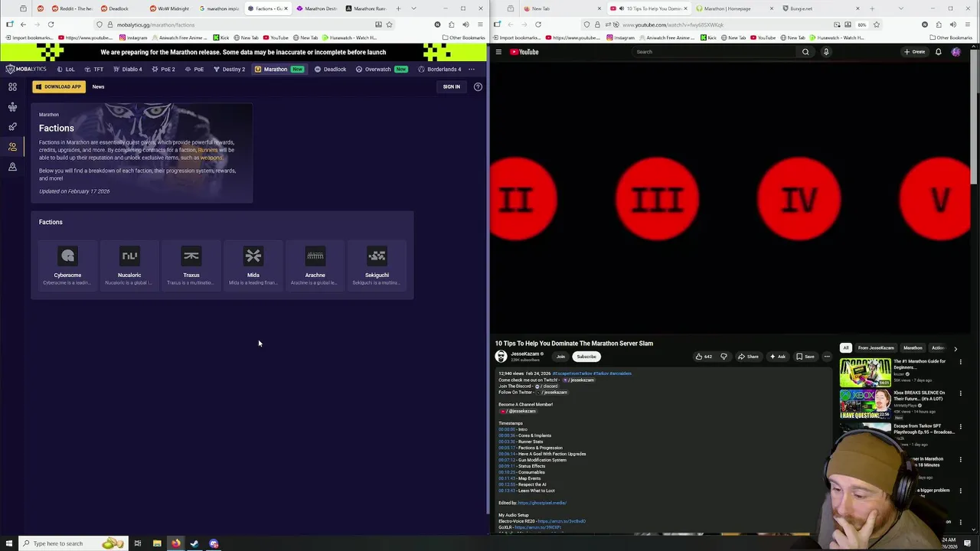Screen dimensions: 980x551
Task: Open Steam from the taskbar
Action: pyautogui.click(x=194, y=543)
